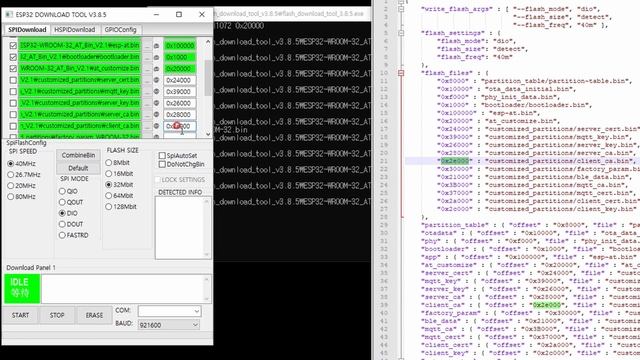
Task: Click the @ symbol beside address 0x1000
Action: tap(157, 57)
